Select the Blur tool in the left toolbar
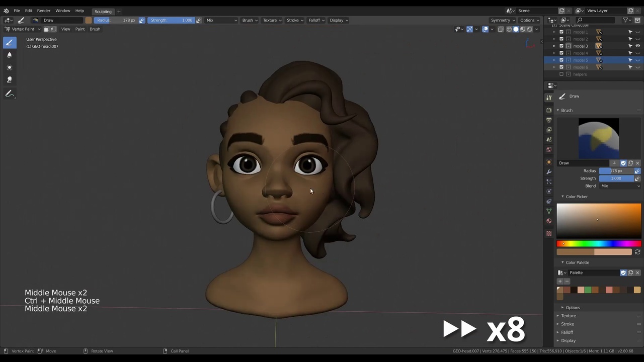 coord(9,54)
